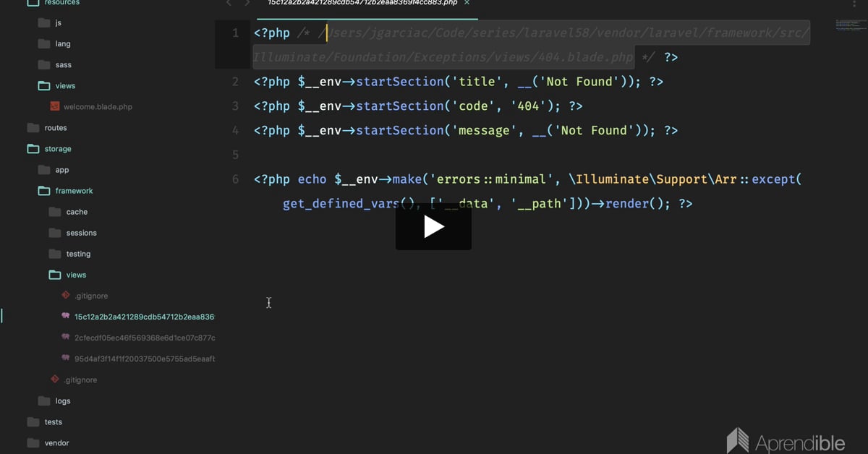Click the vendor folder icon
The image size is (868, 454).
click(x=33, y=442)
